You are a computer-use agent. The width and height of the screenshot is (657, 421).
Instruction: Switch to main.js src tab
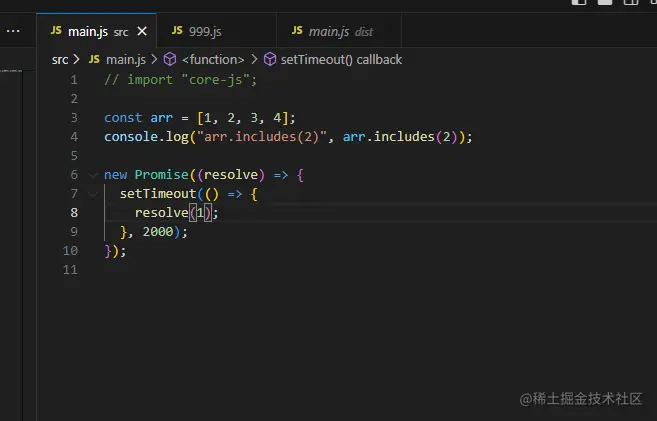click(96, 31)
